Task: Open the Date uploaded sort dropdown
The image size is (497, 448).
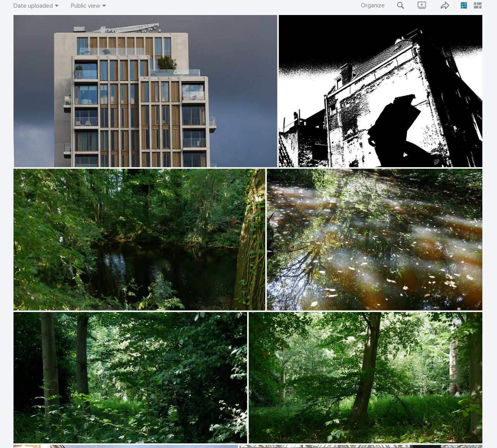Action: pyautogui.click(x=33, y=6)
